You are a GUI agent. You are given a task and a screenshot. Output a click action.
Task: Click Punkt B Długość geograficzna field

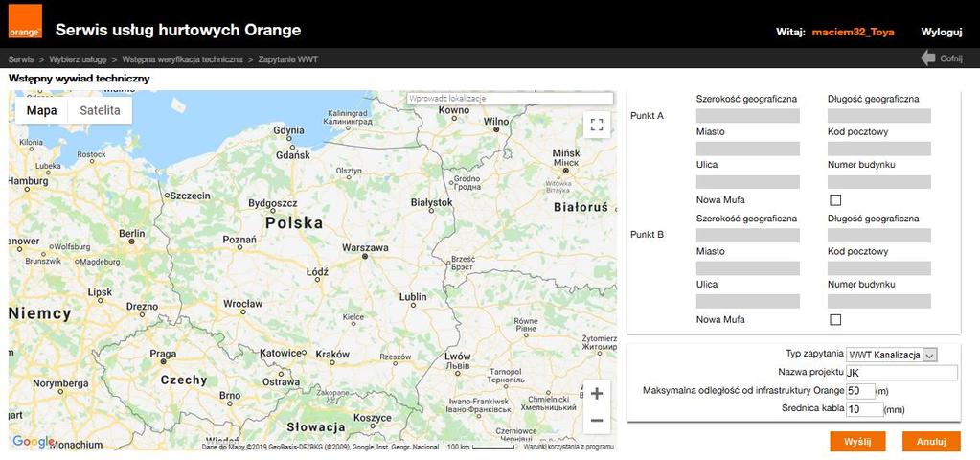pos(878,236)
